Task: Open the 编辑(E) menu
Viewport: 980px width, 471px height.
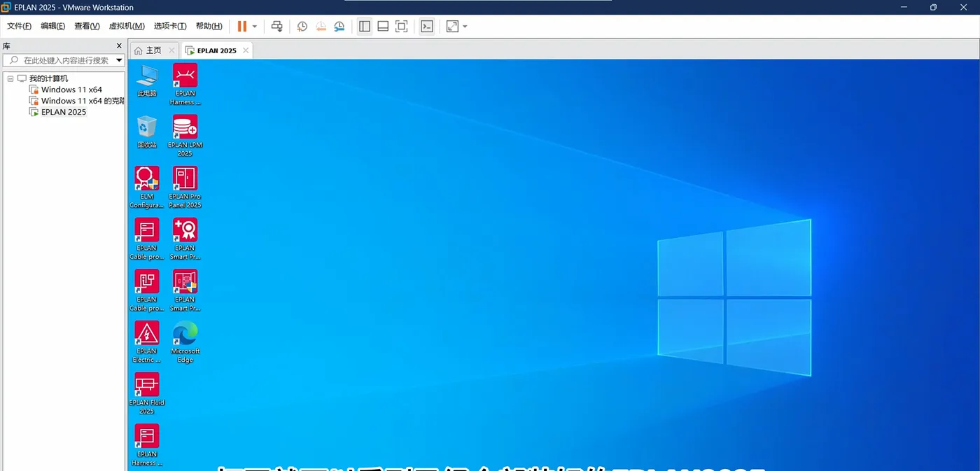Action: coord(52,26)
